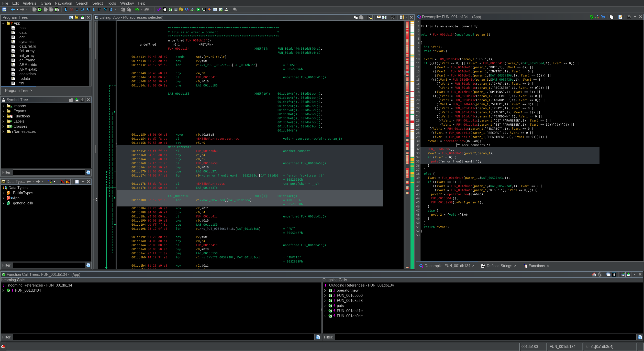
Task: Click the Save program icon in toolbar
Action: pyautogui.click(x=4, y=9)
